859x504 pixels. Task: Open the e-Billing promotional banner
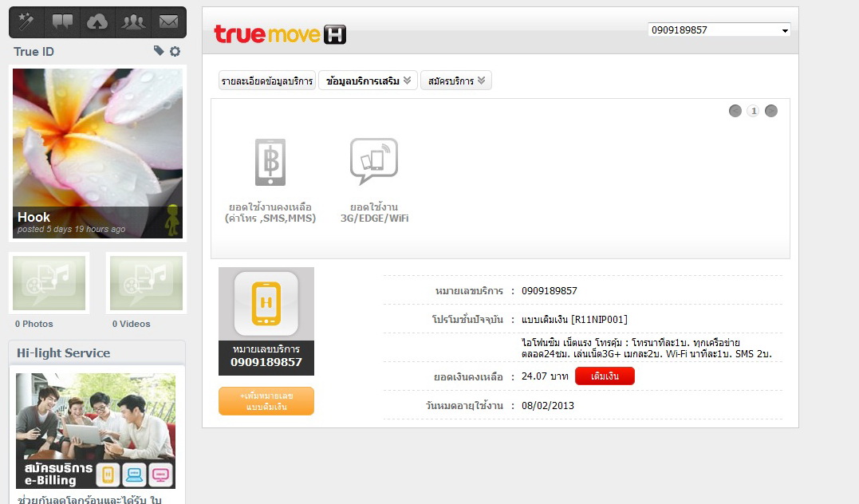pyautogui.click(x=96, y=431)
